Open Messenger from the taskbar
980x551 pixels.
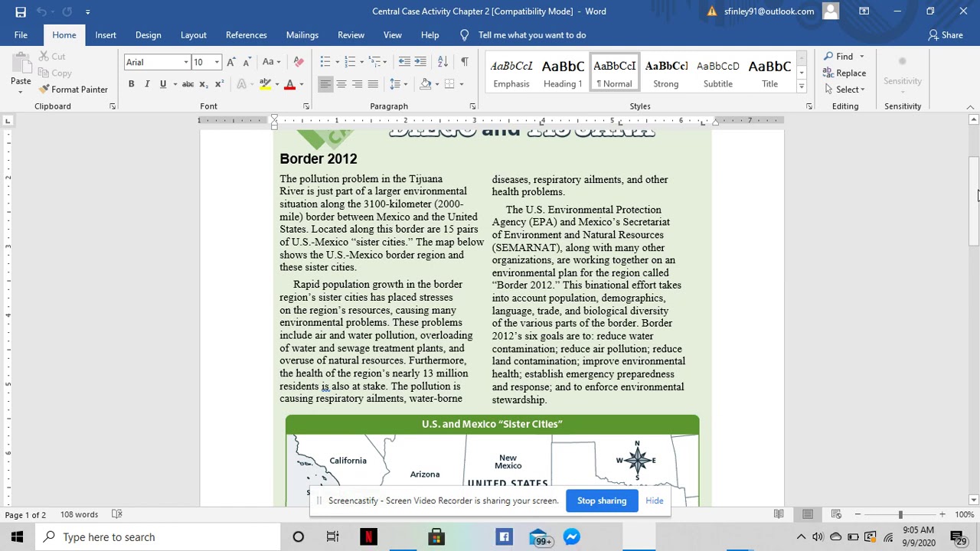pos(571,537)
